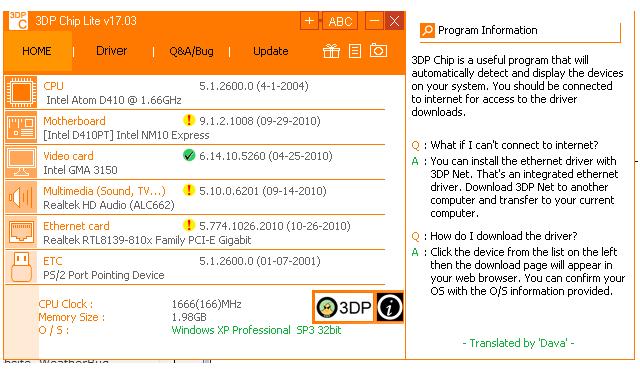This screenshot has height=384, width=640.
Task: Click the 3DP logo button
Action: 343,307
